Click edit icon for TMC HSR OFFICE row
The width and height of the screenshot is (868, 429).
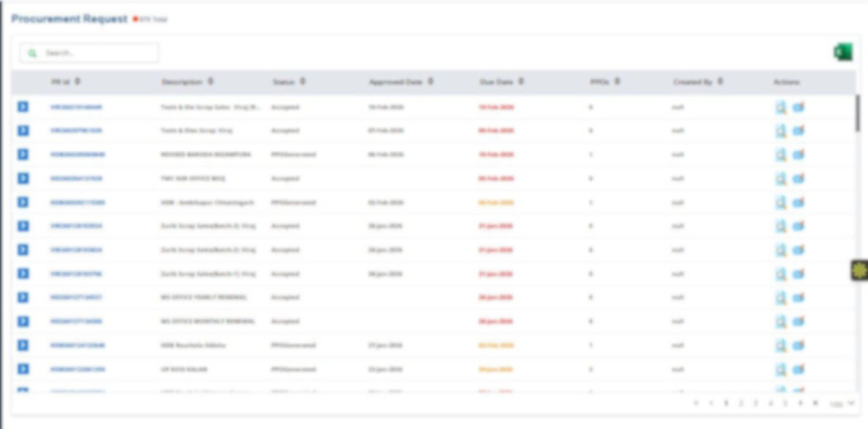799,178
